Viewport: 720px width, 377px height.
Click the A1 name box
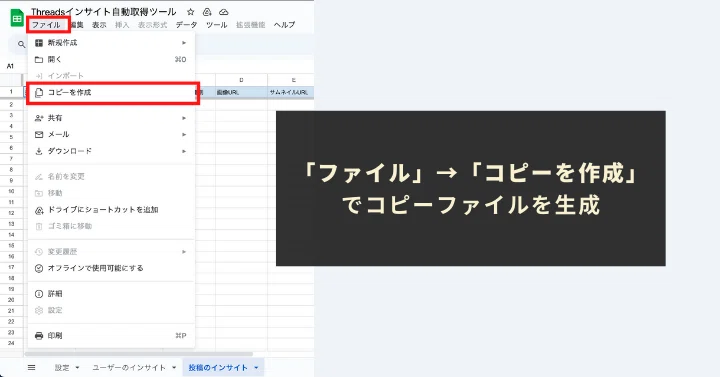pos(11,66)
